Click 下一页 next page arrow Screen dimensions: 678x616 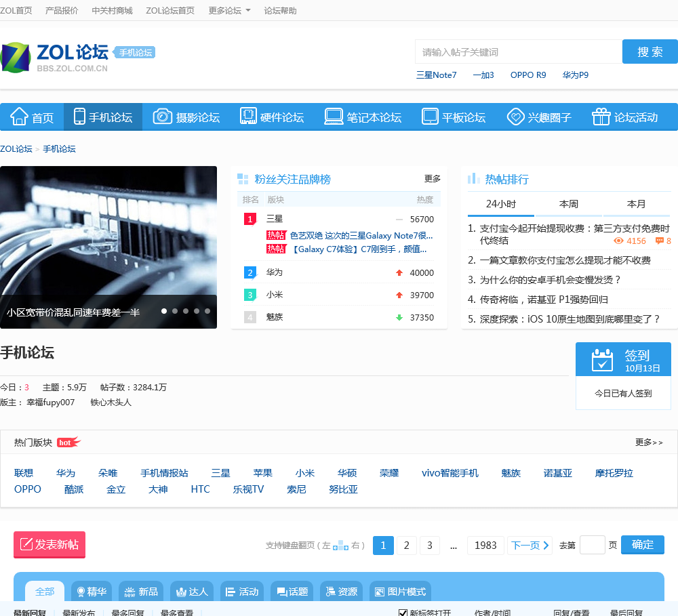[530, 546]
